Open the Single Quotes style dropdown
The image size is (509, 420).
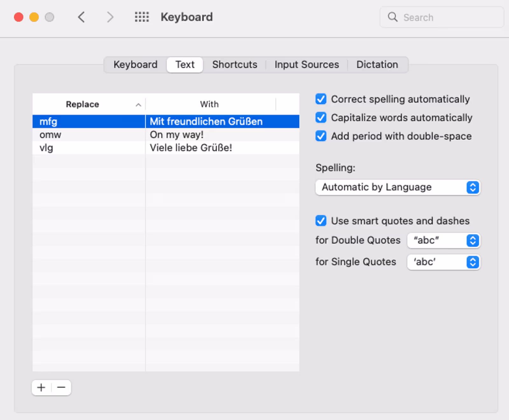(x=444, y=262)
